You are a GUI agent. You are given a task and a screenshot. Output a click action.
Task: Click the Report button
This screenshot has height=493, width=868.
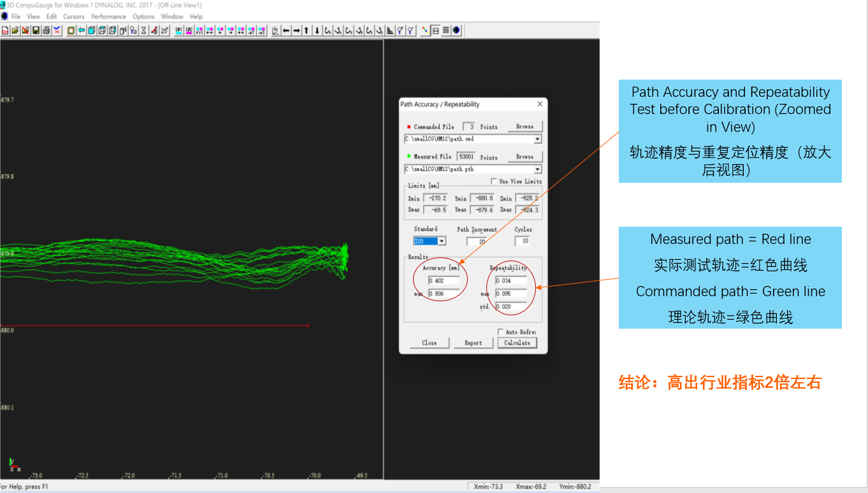click(x=473, y=343)
